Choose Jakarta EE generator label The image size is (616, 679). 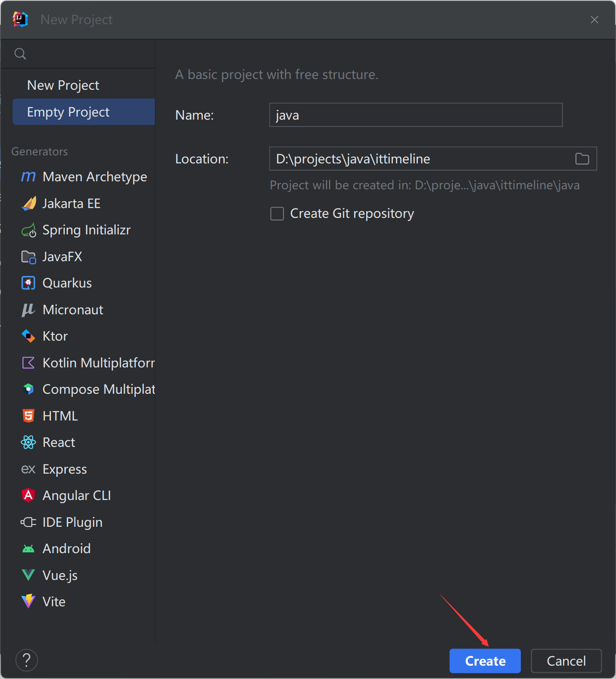71,204
